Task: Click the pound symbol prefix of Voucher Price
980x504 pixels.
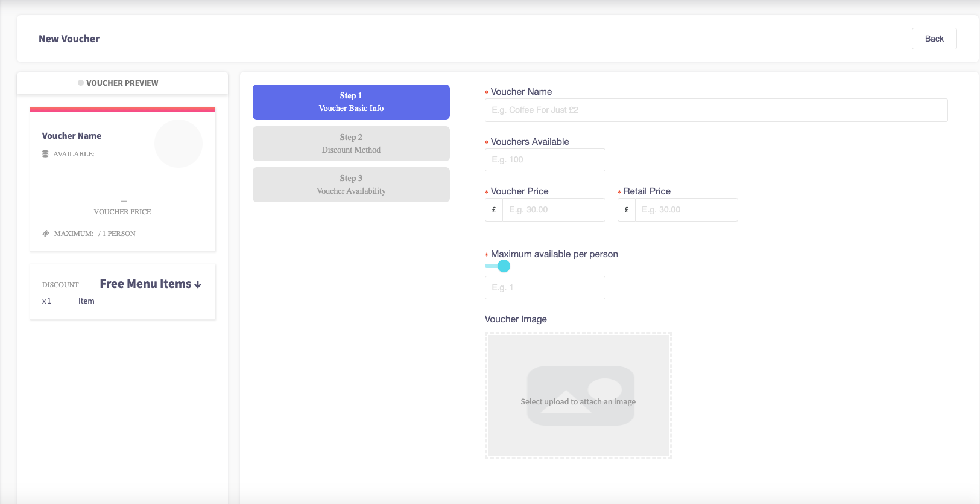Action: click(x=494, y=209)
